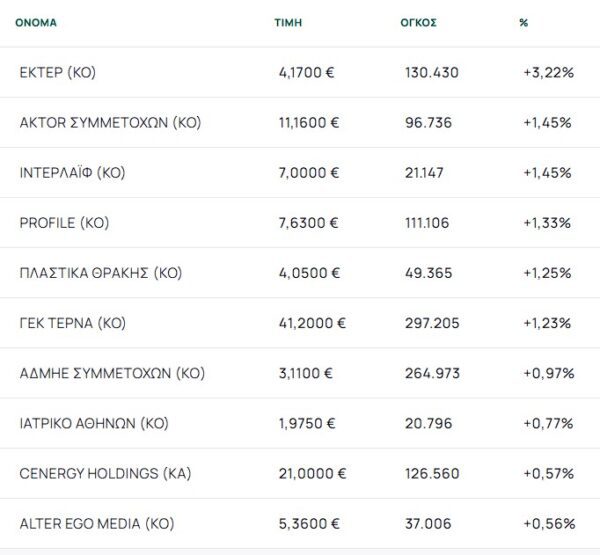
Task: Select the 264.973 volume cell
Action: coord(433,373)
